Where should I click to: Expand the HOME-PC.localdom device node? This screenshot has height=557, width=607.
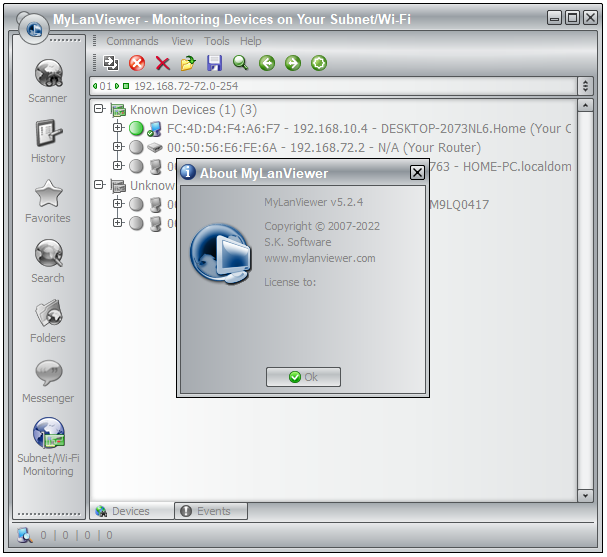[x=118, y=165]
